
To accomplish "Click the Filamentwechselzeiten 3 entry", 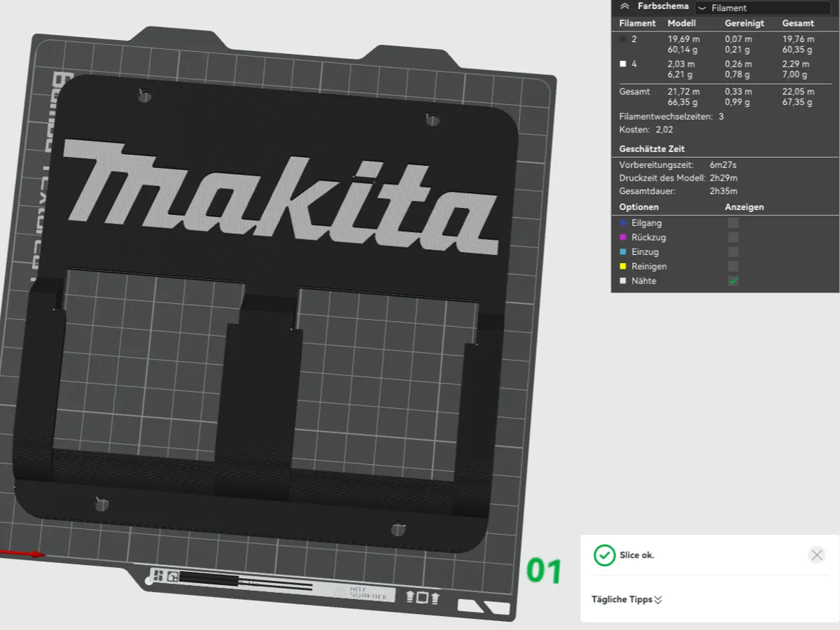I will click(x=671, y=116).
